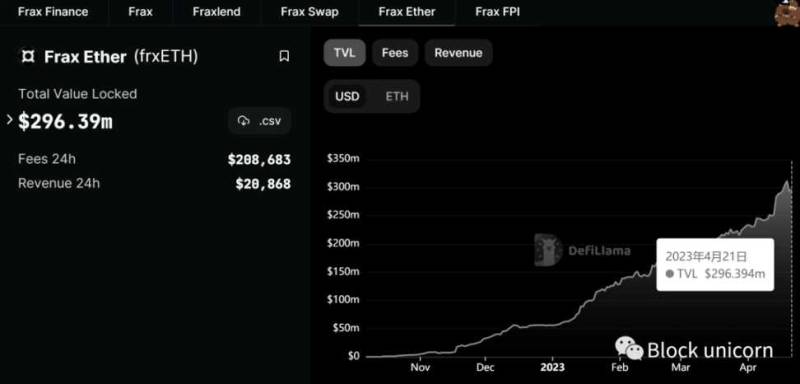Open the Frax Swap tab

pyautogui.click(x=309, y=12)
